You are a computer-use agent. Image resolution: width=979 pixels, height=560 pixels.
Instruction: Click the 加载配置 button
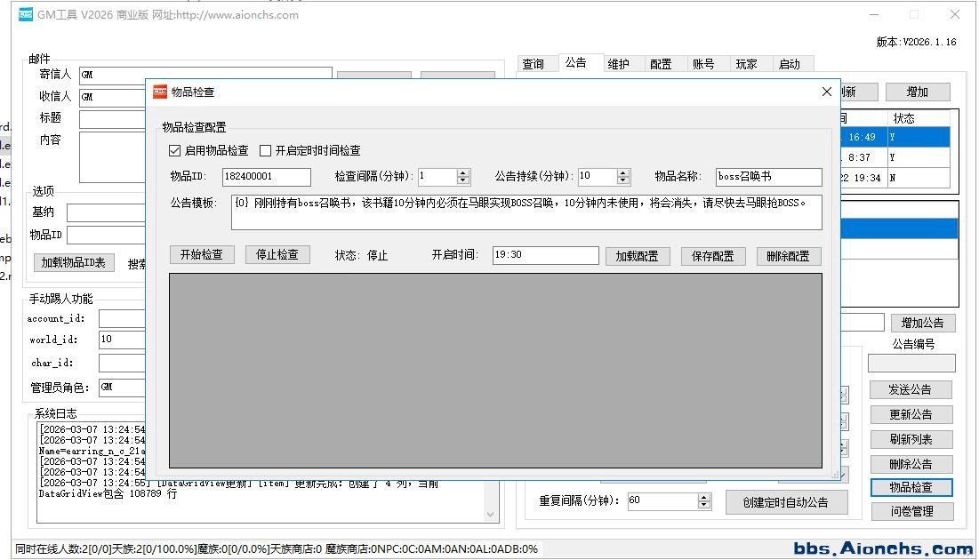637,256
